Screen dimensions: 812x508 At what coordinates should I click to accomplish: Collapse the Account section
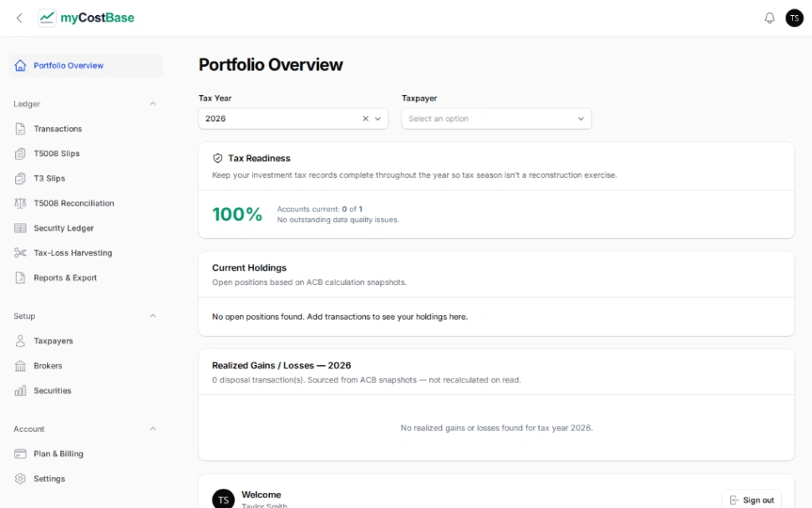coord(153,429)
